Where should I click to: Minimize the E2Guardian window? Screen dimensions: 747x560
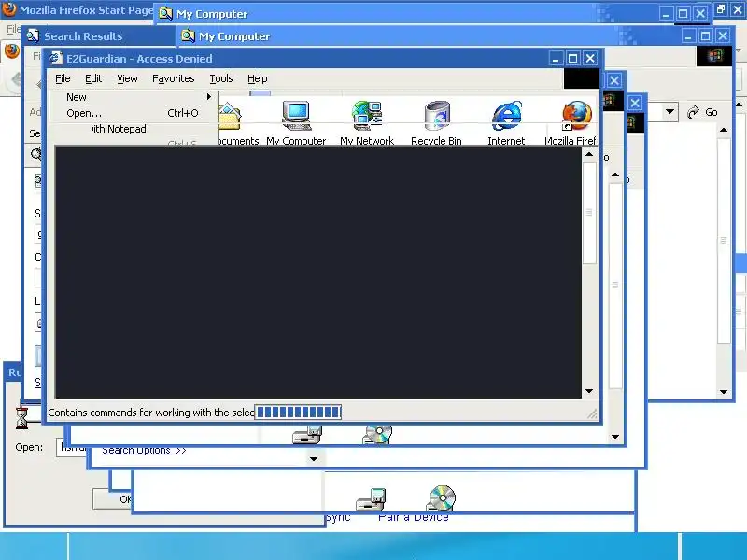pos(556,58)
